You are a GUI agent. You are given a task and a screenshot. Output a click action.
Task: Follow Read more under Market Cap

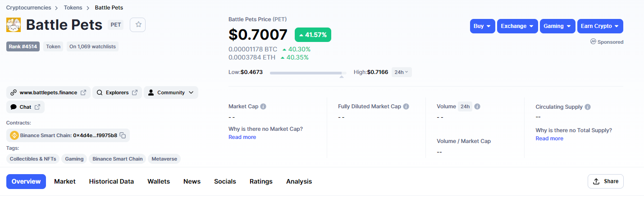242,137
